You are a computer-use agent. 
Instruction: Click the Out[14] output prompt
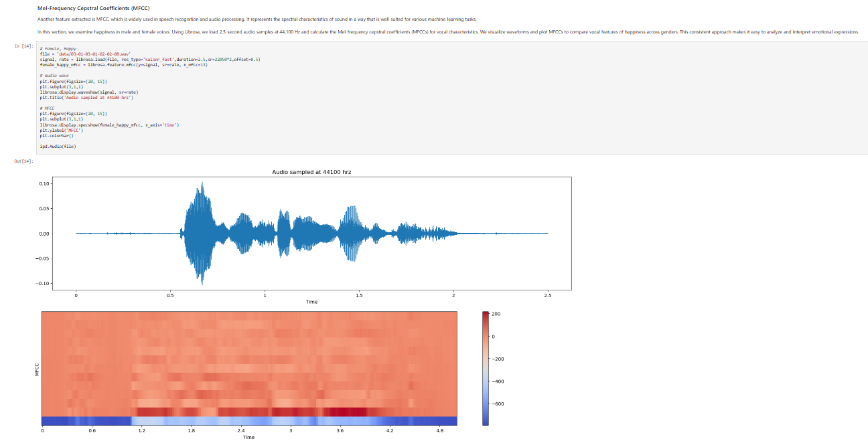[x=24, y=161]
